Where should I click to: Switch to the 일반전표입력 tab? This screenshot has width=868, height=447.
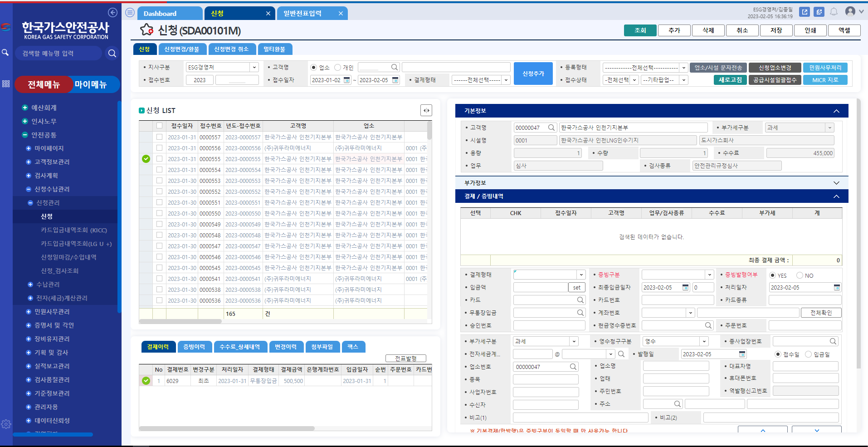pos(302,14)
